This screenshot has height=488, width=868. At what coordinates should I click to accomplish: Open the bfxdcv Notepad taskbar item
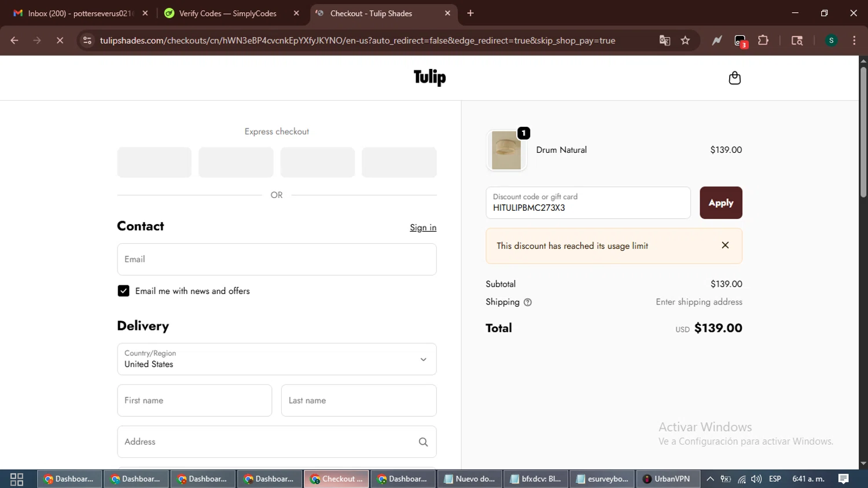coord(536,479)
